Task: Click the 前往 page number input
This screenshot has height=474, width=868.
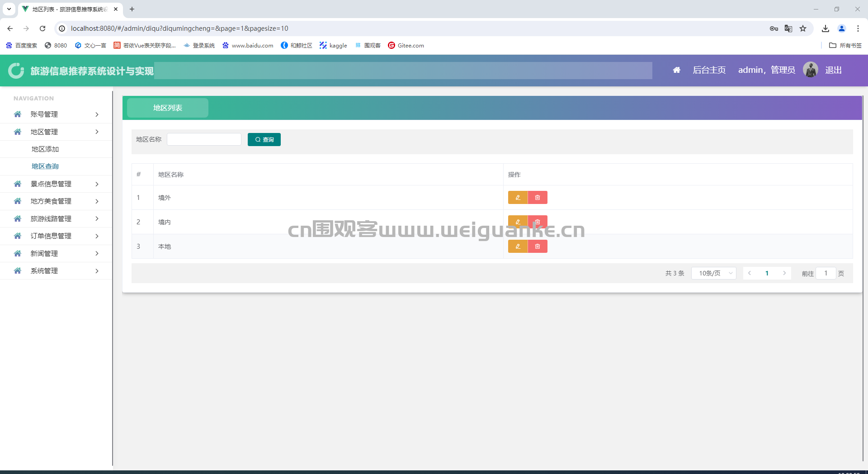Action: 826,273
